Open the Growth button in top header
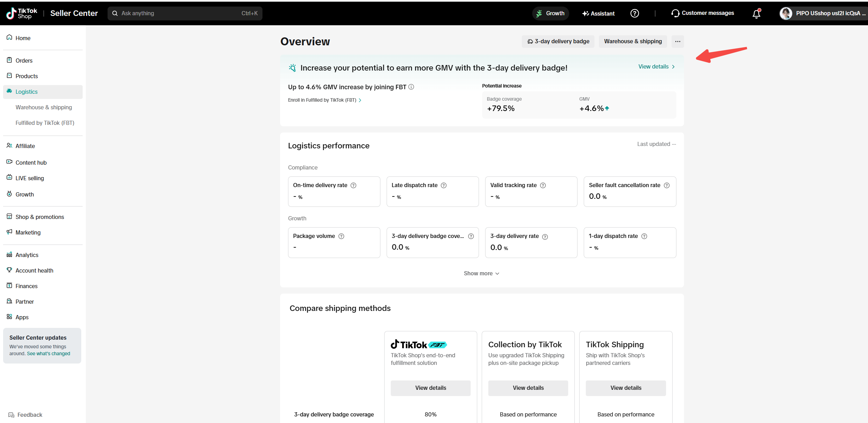868x423 pixels. coord(551,13)
